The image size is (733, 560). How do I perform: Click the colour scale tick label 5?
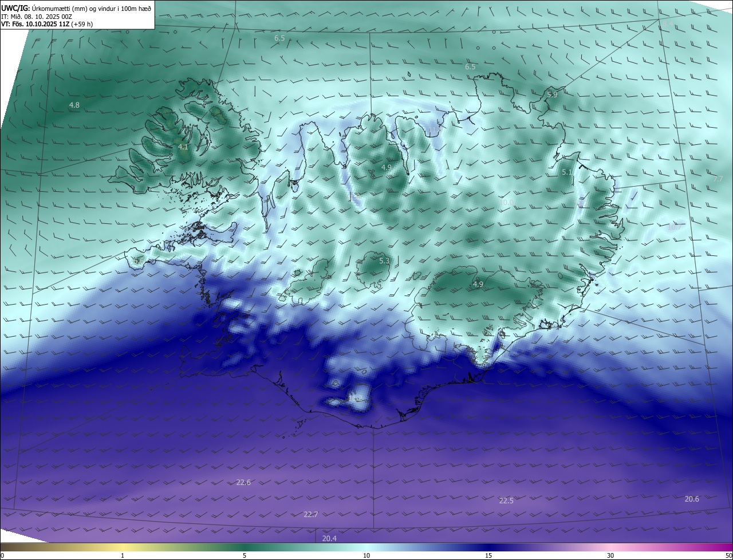pos(245,556)
